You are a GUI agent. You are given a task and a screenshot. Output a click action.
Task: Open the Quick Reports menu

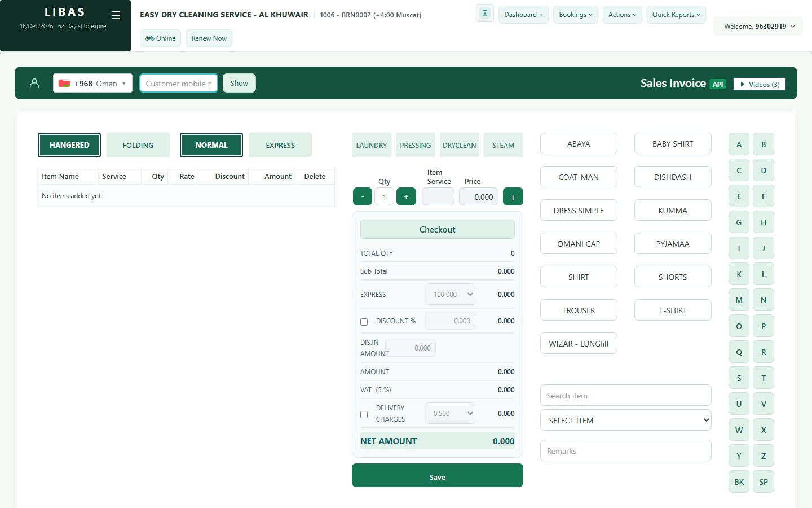coord(676,15)
